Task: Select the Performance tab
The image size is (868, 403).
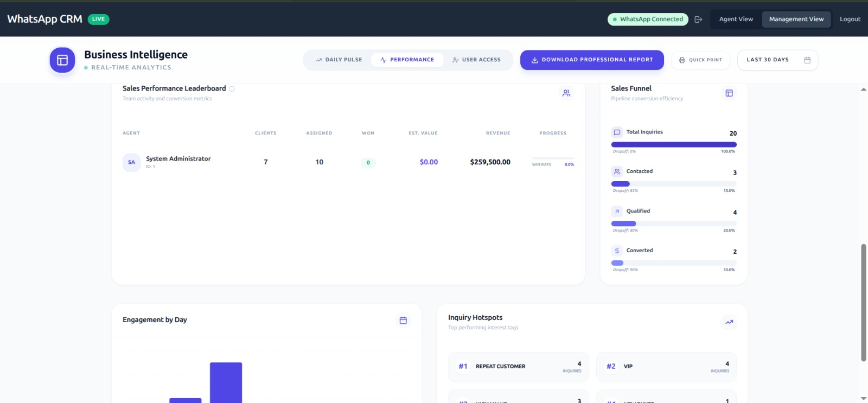Action: (x=407, y=60)
